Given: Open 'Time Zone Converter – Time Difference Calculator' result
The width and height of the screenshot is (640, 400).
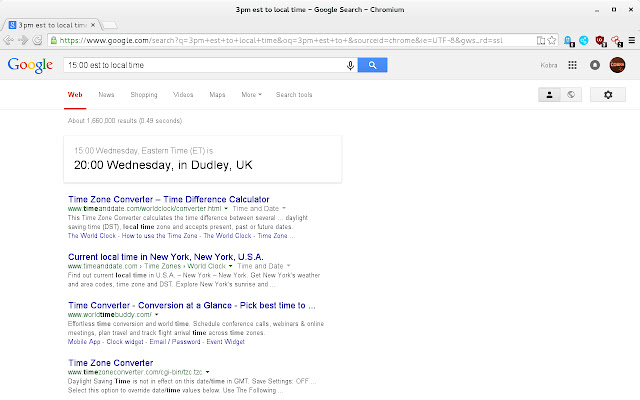Looking at the screenshot, I should click(169, 199).
